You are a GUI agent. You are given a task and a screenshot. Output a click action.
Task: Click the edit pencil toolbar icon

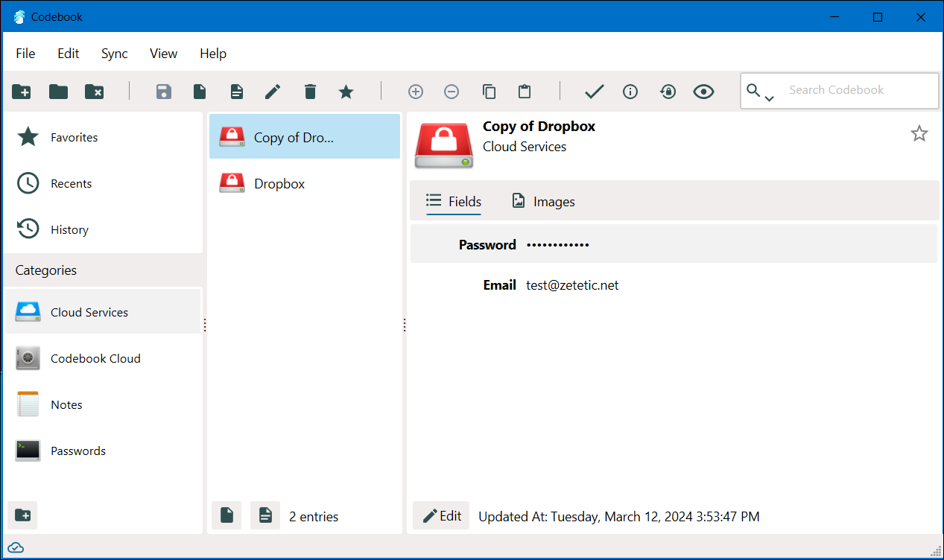(x=273, y=92)
